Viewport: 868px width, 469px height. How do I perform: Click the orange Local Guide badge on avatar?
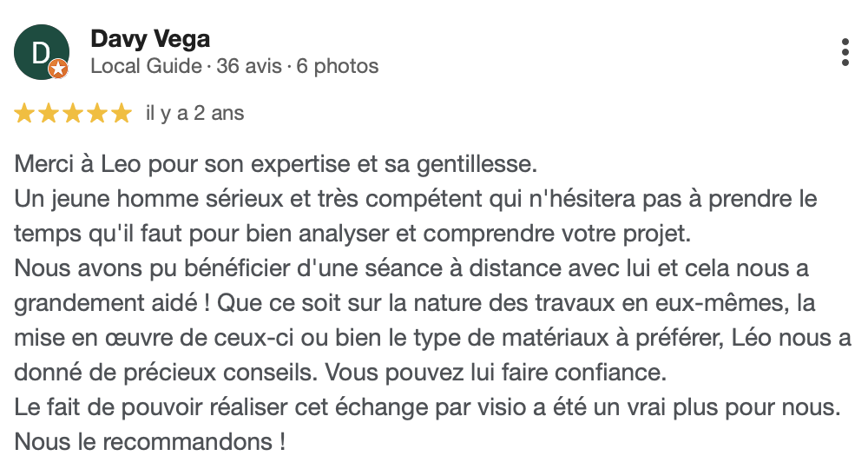[x=57, y=69]
